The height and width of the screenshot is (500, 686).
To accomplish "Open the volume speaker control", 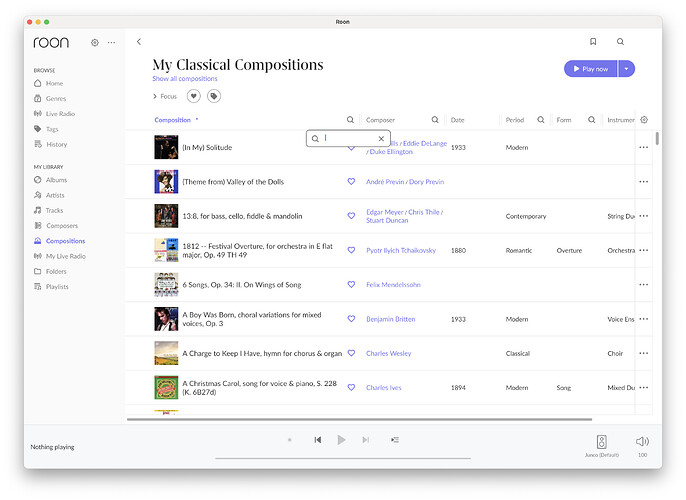I will pyautogui.click(x=642, y=441).
